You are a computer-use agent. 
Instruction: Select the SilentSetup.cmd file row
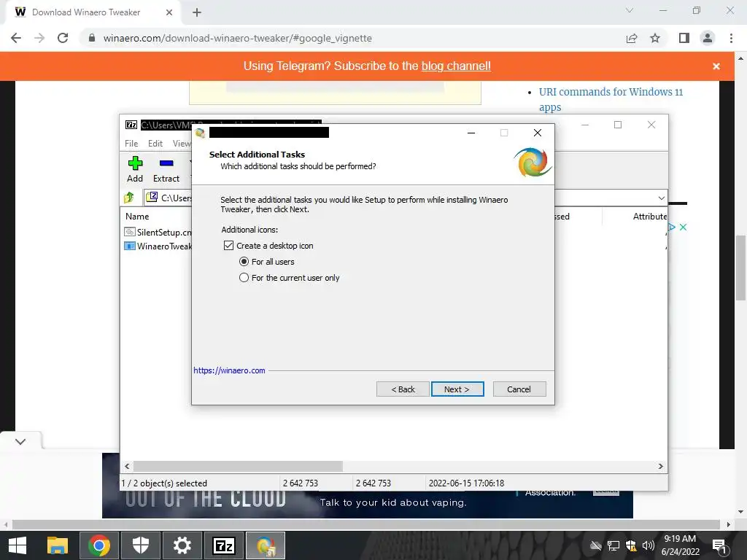tap(158, 232)
